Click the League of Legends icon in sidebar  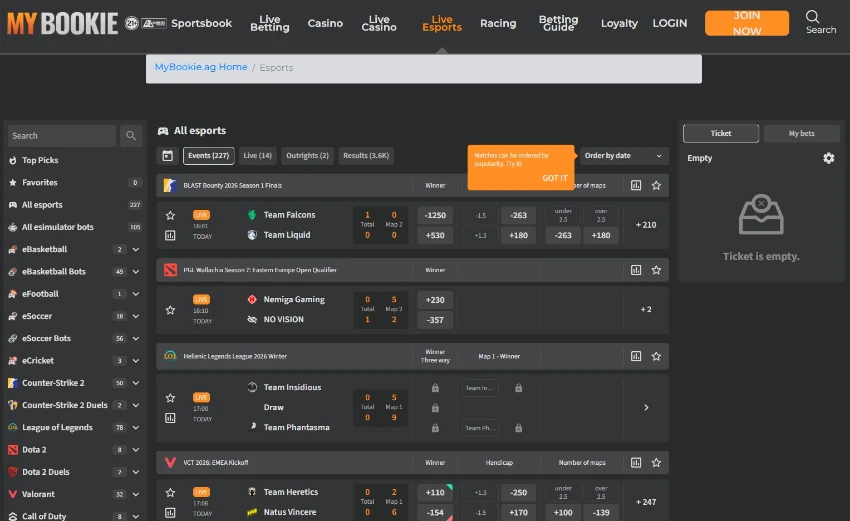(x=12, y=427)
